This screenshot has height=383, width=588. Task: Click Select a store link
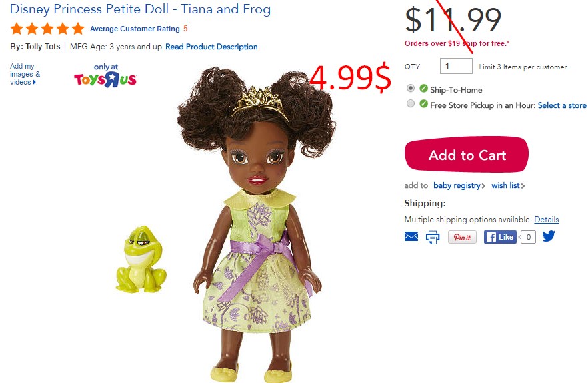[x=562, y=105]
